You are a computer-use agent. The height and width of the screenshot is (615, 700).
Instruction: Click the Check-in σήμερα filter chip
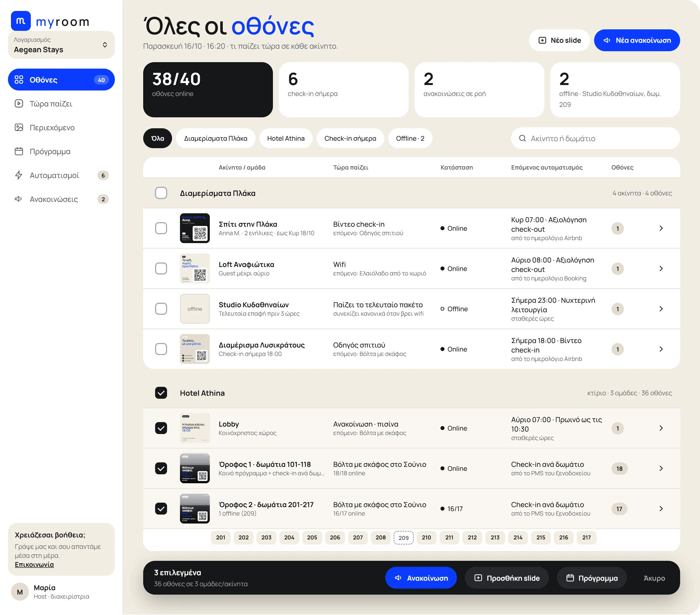tap(350, 138)
